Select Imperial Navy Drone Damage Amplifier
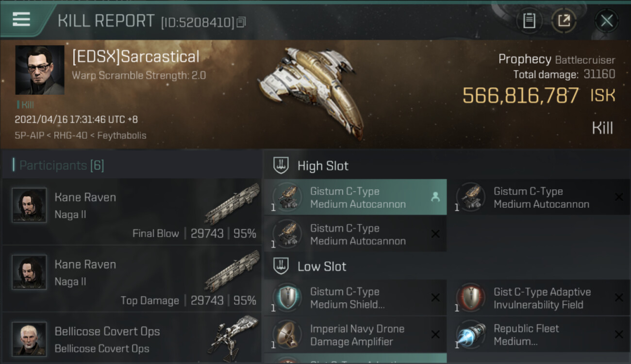This screenshot has width=631, height=364. pyautogui.click(x=355, y=334)
